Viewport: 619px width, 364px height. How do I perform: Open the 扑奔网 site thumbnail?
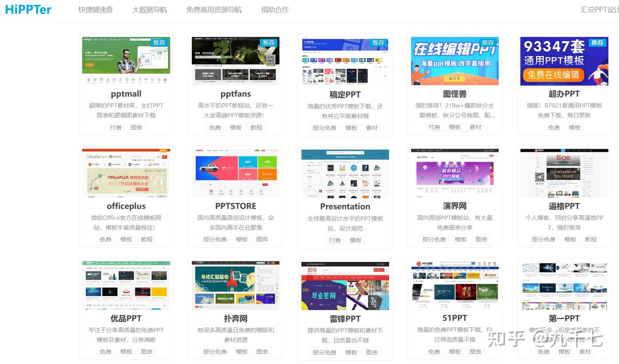(236, 285)
